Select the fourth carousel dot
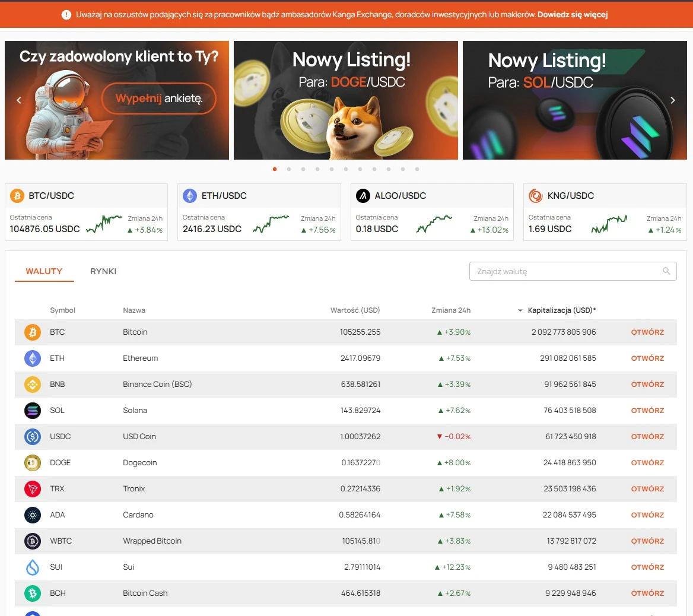The height and width of the screenshot is (616, 693). 317,169
